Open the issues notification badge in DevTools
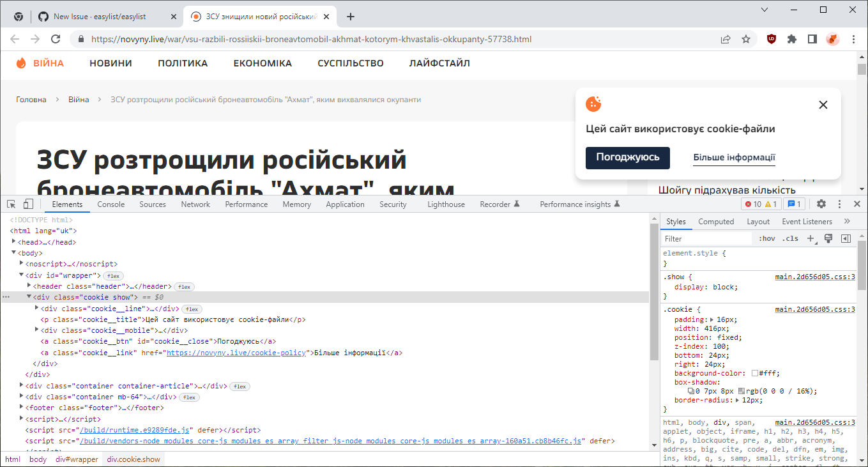The height and width of the screenshot is (467, 868). click(x=794, y=203)
